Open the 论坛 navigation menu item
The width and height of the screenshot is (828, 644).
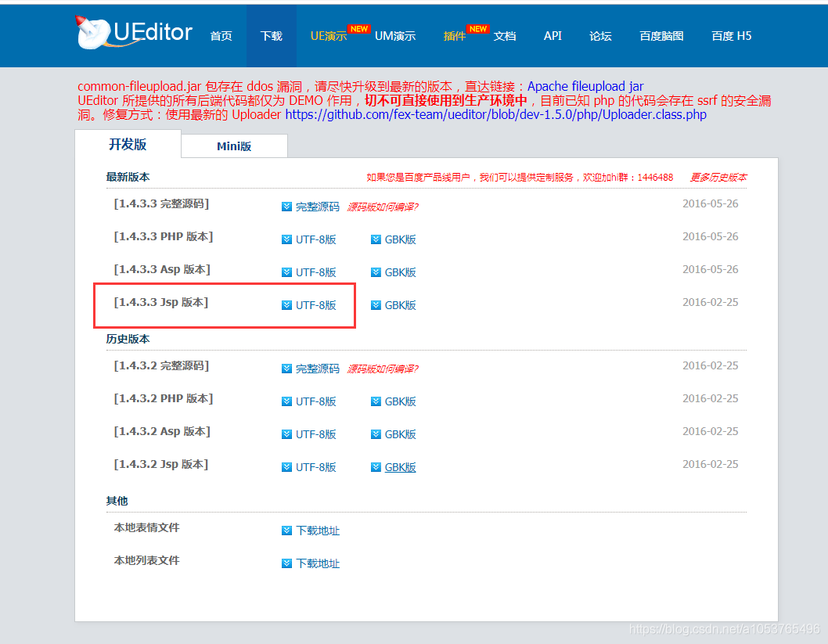tap(600, 36)
